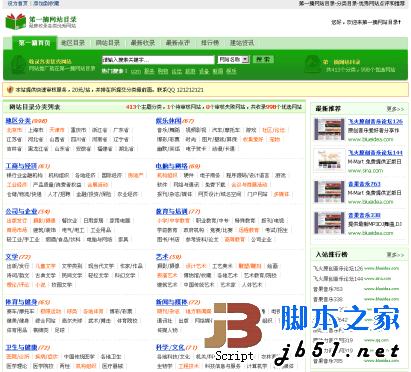Image resolution: width=411 pixels, height=372 pixels.
Task: Open the 地区分类 category heading
Action: (18, 121)
